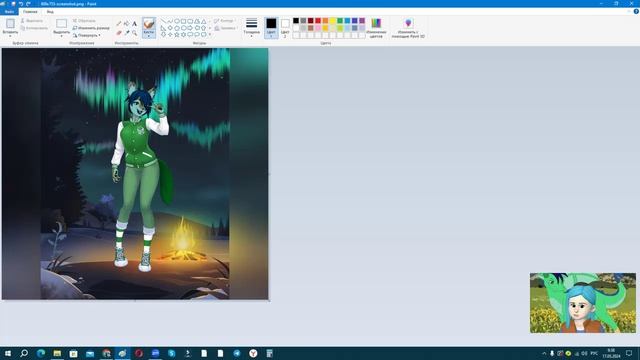Click the Cut (Вырезать) button
640x360 pixels.
32,20
